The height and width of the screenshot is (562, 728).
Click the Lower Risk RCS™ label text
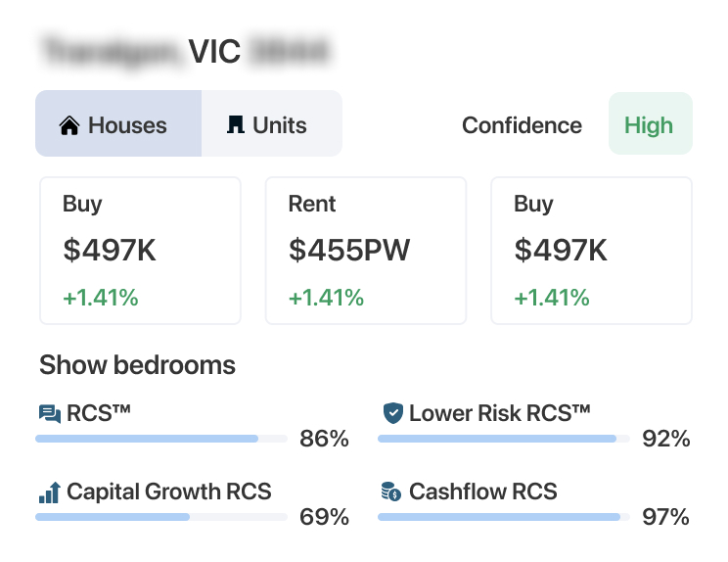pos(499,413)
